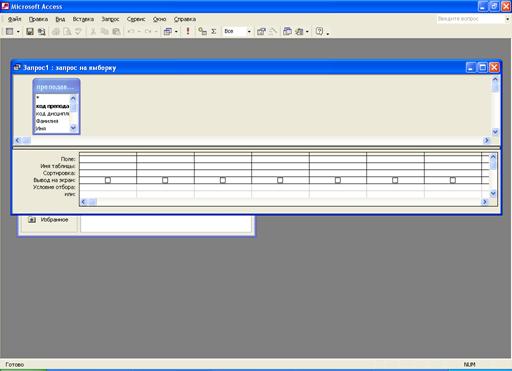
Task: Click the Database Window icon
Action: (x=287, y=31)
